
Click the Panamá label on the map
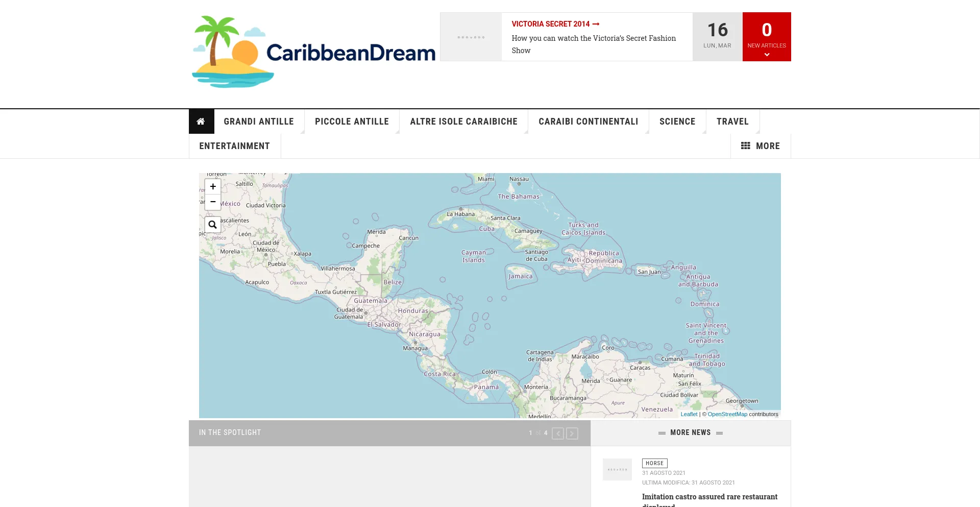(486, 387)
